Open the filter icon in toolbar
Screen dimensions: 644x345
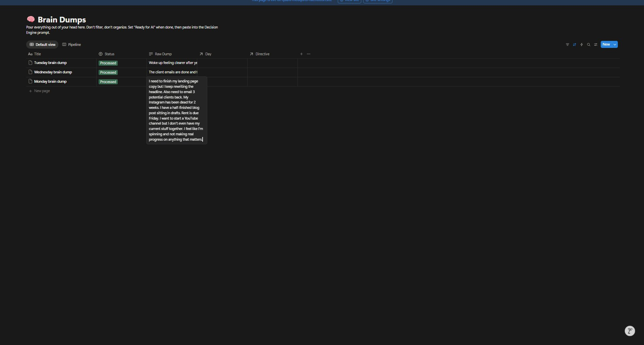(x=567, y=45)
